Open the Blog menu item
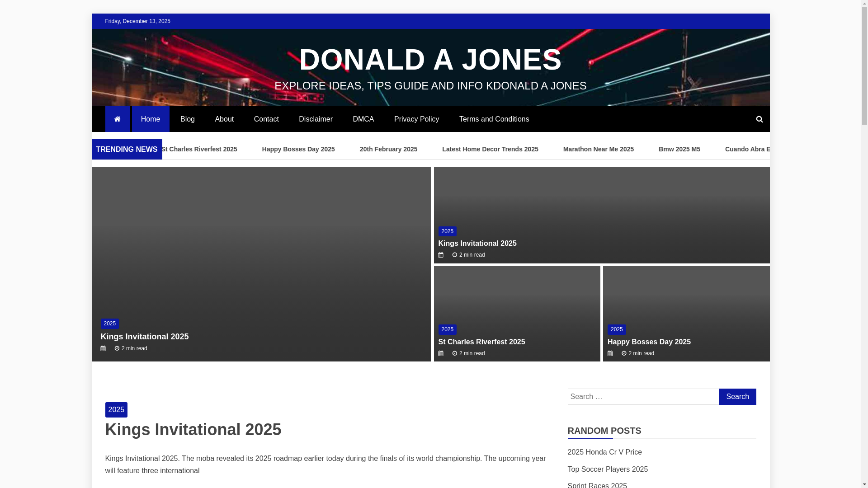 click(x=188, y=119)
